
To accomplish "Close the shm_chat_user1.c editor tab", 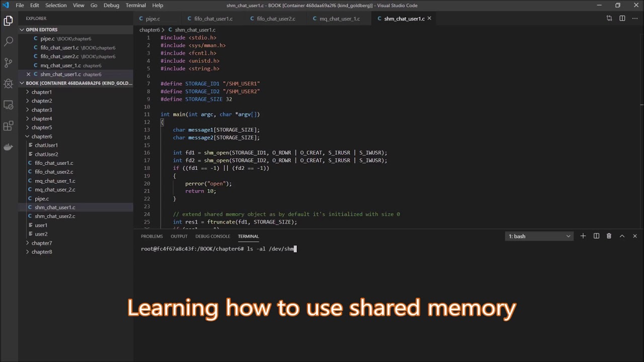I will (x=429, y=19).
